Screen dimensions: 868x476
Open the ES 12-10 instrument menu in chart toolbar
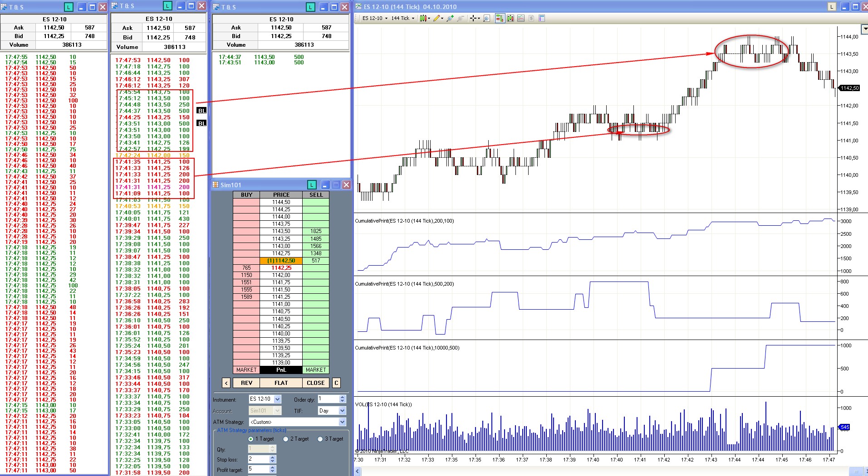(x=375, y=19)
